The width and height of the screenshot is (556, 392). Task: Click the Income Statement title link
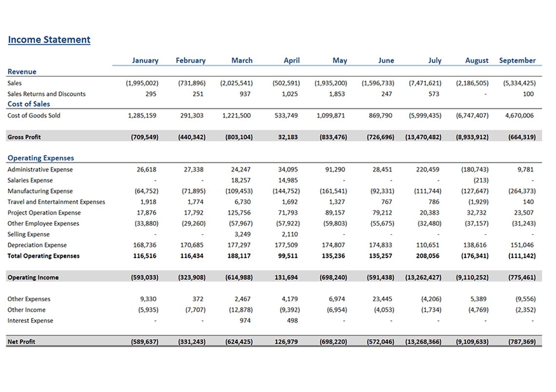pyautogui.click(x=49, y=40)
